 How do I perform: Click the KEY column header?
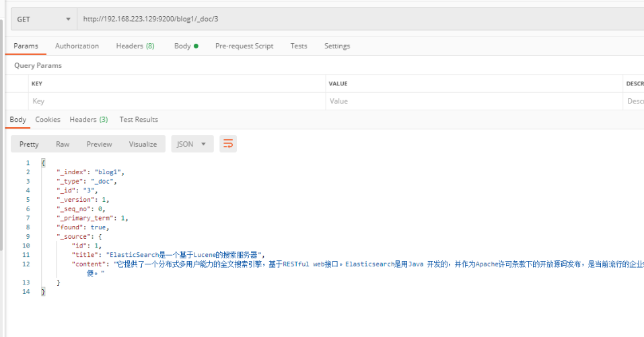[37, 83]
